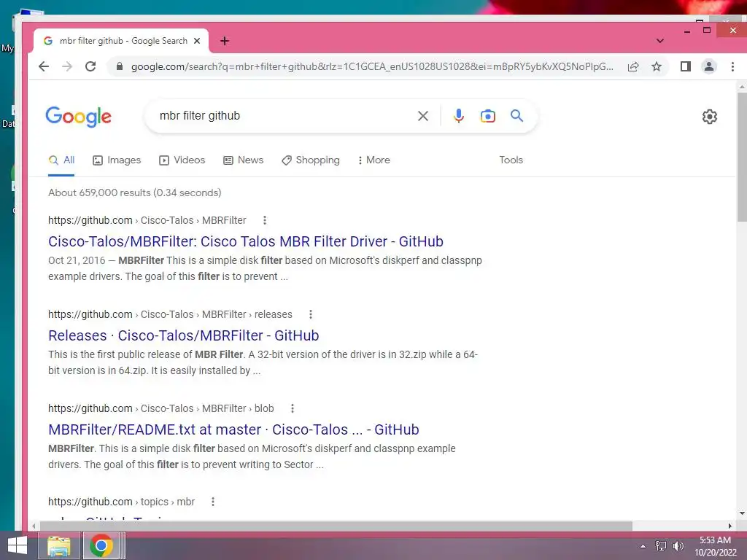The width and height of the screenshot is (747, 560).
Task: Expand the More search filters menu
Action: coord(374,160)
